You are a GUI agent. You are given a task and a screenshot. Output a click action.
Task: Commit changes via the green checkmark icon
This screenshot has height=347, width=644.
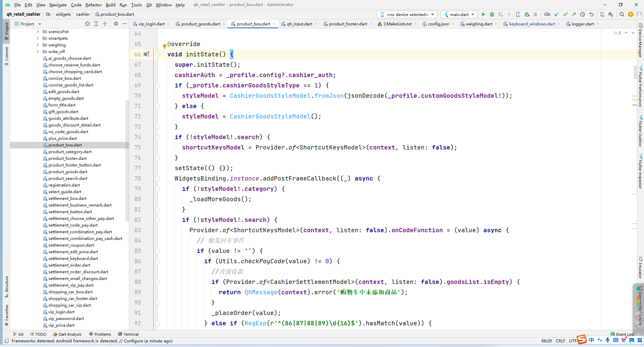565,14
